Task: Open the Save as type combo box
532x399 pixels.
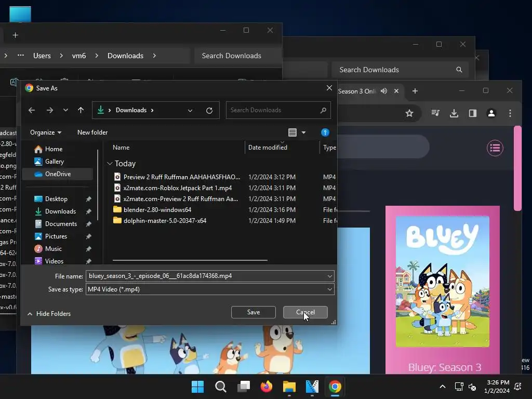Action: tap(210, 289)
